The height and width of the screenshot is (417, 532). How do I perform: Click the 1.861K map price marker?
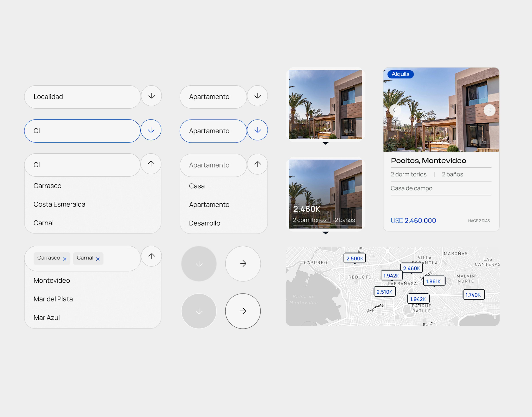click(434, 281)
